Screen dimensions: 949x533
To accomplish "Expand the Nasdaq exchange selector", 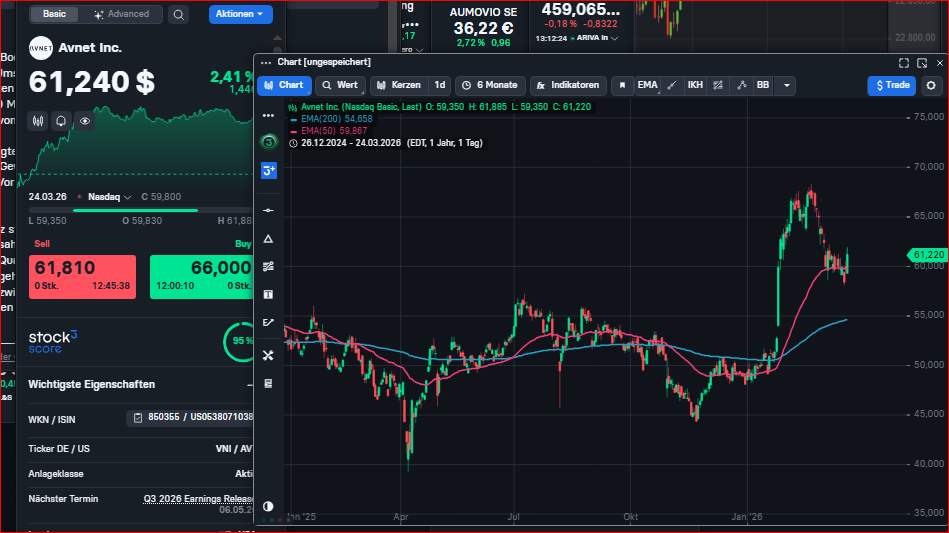I will (x=106, y=197).
